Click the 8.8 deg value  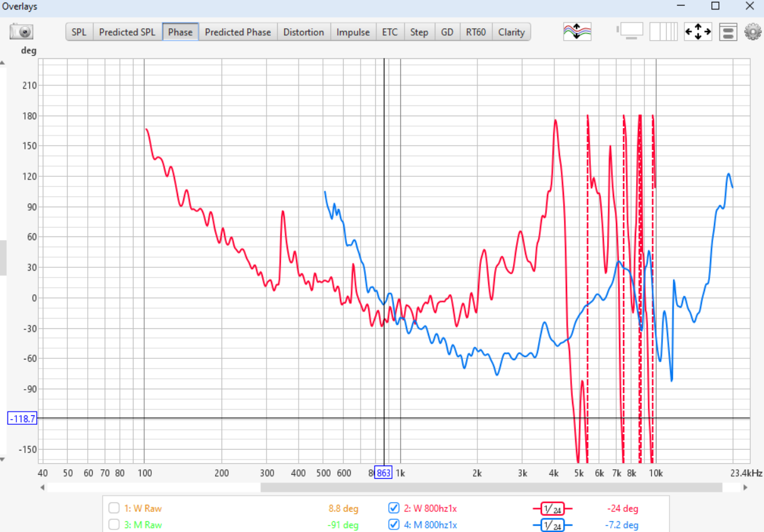pyautogui.click(x=343, y=509)
